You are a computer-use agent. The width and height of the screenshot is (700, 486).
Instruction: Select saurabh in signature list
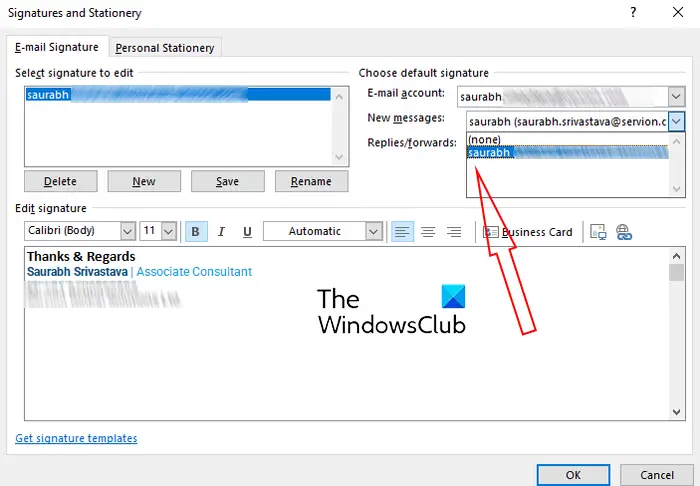(x=178, y=95)
